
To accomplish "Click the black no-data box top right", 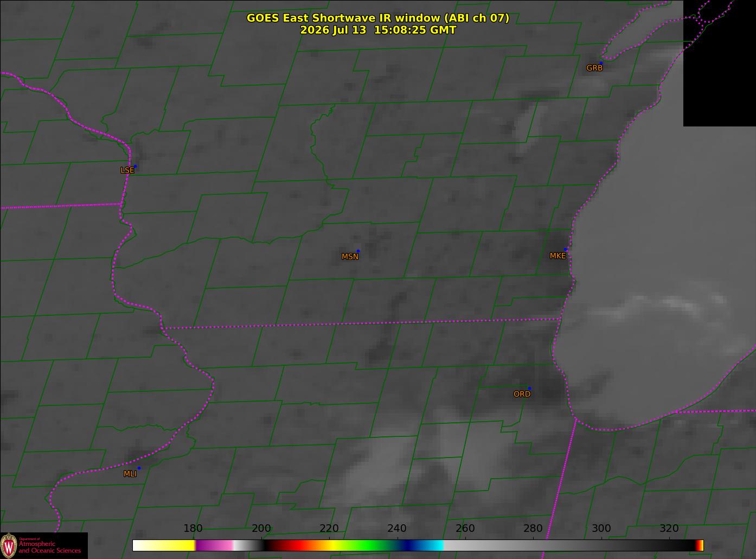I will pyautogui.click(x=719, y=63).
